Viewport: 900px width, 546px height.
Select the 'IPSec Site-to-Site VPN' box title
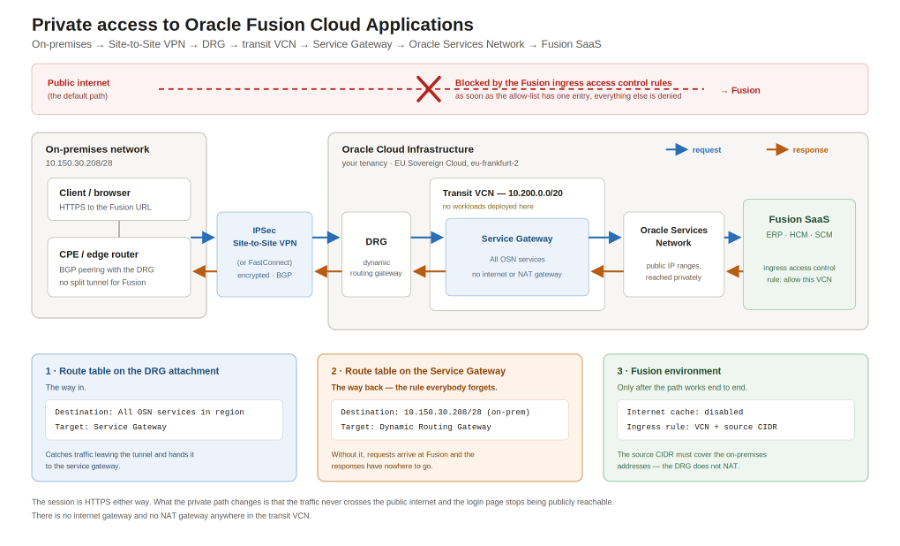pos(265,237)
